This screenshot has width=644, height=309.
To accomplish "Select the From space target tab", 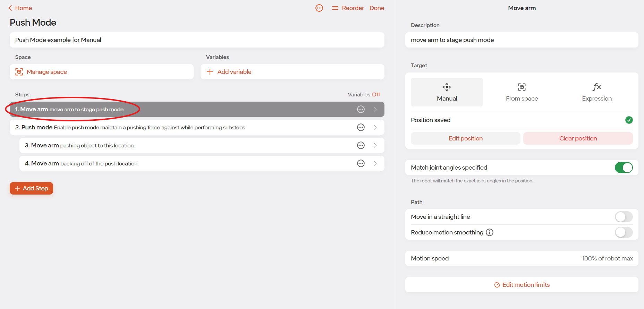I will click(x=522, y=92).
